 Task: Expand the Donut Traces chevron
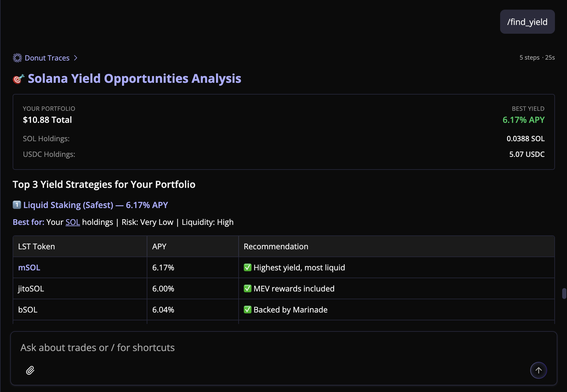[x=76, y=58]
